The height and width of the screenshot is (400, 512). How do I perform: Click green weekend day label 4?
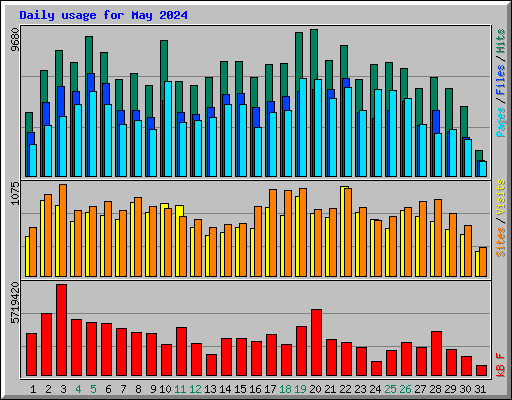pyautogui.click(x=78, y=389)
